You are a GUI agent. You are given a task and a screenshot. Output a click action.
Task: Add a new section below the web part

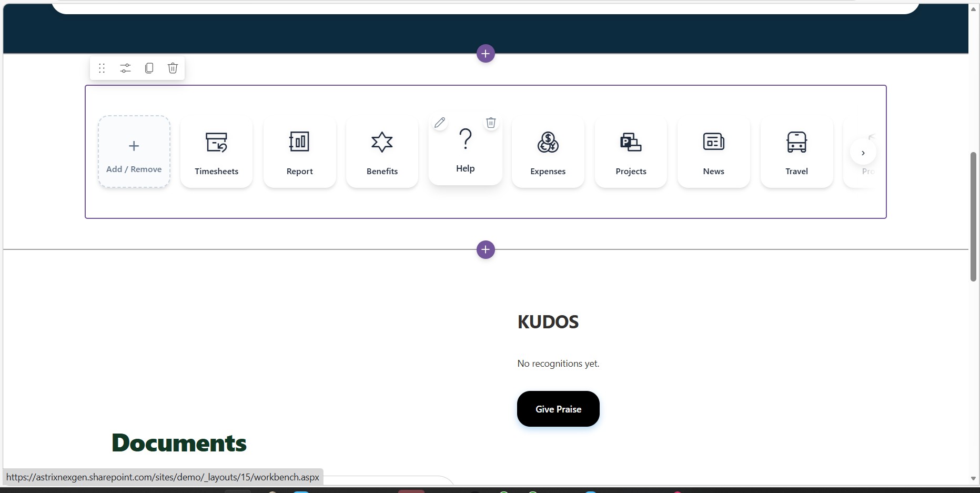pos(486,250)
